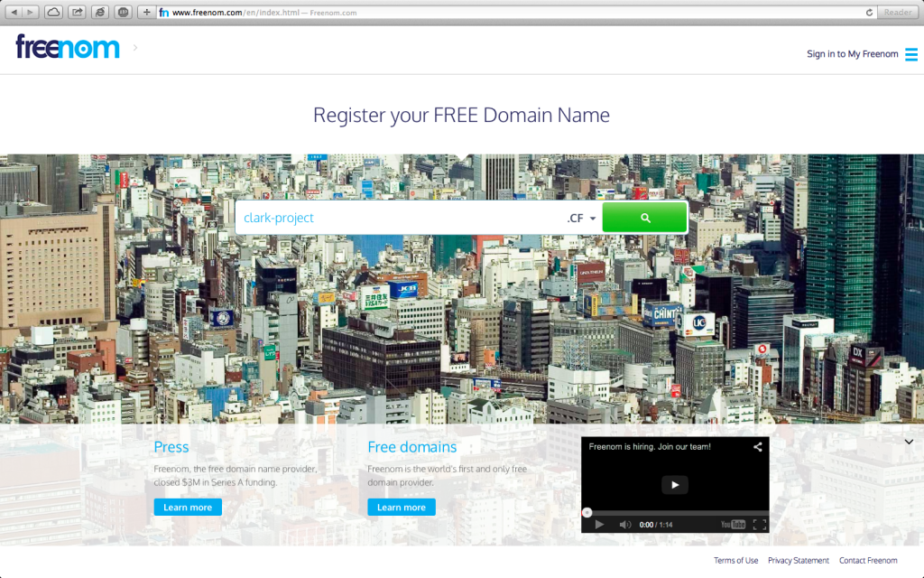Click the video title 'Freenom is hiring. Join our team!'

click(x=650, y=446)
